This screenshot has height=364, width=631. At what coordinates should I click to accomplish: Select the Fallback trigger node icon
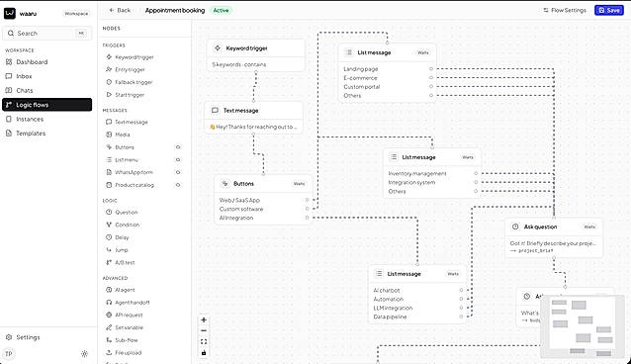click(x=109, y=82)
